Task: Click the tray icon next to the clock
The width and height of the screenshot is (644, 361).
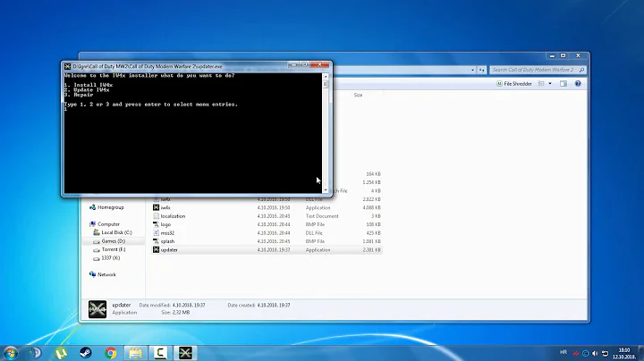Action: click(x=605, y=353)
